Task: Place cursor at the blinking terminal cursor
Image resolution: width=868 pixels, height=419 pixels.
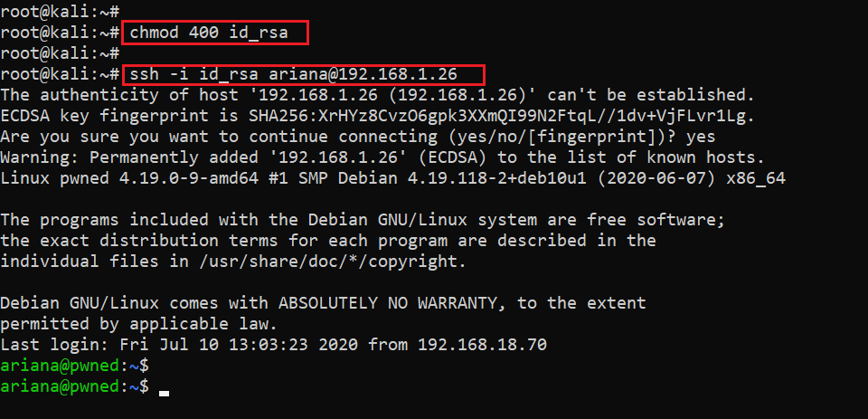Action: pos(164,390)
